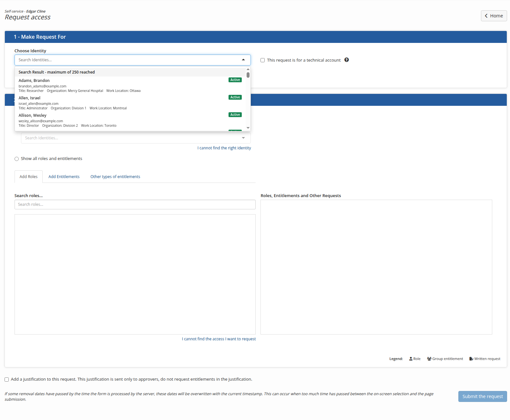Click I cannot find the right identity

tap(224, 148)
